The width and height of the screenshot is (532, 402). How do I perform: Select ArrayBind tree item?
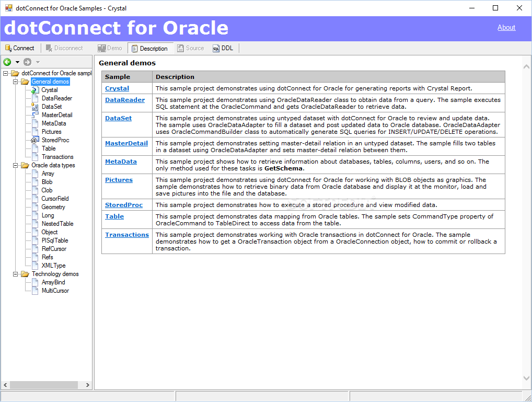53,282
